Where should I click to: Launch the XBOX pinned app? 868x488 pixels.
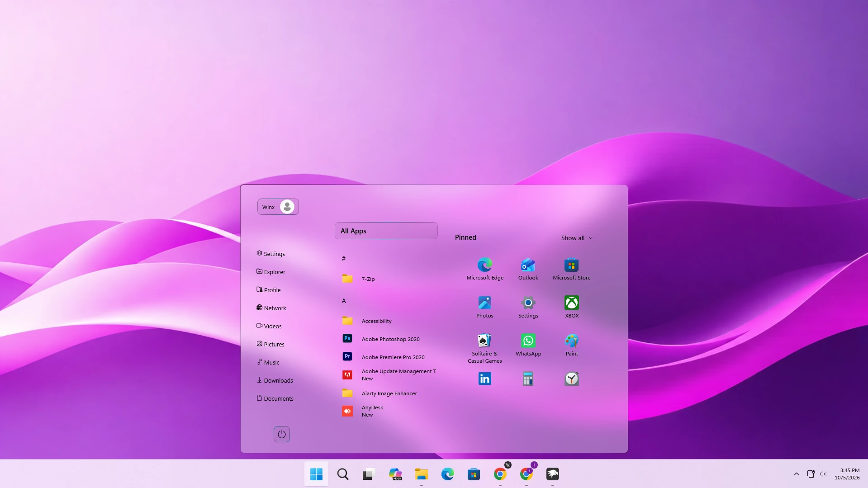tap(571, 307)
